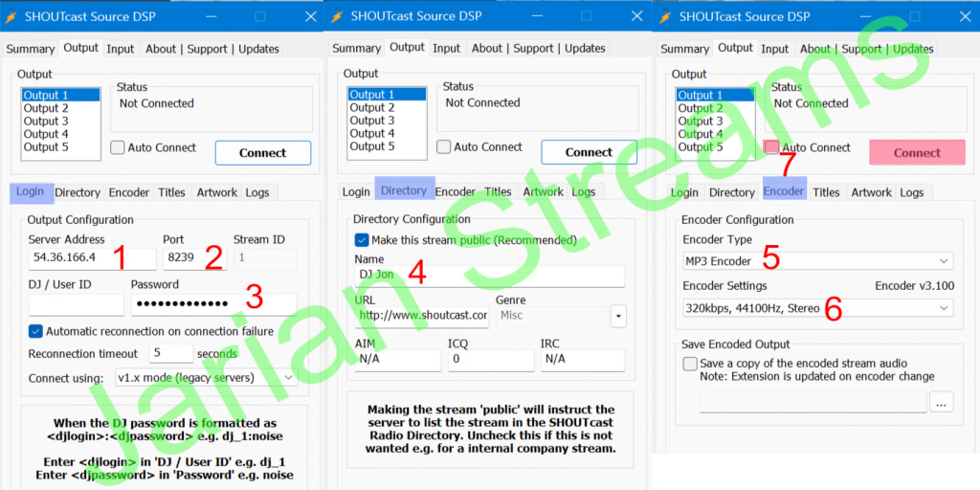Click the empty DJ / User ID field
This screenshot has width=980, height=490.
[x=76, y=305]
